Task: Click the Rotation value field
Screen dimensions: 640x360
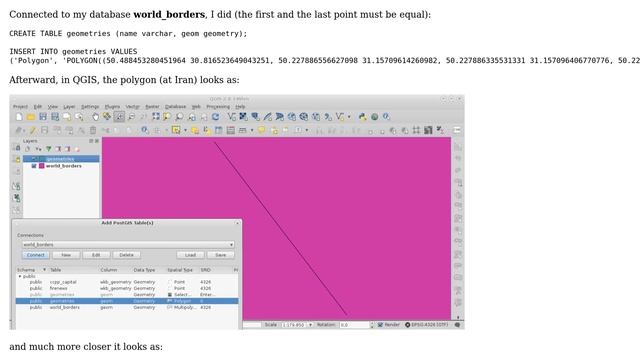Action: 354,325
